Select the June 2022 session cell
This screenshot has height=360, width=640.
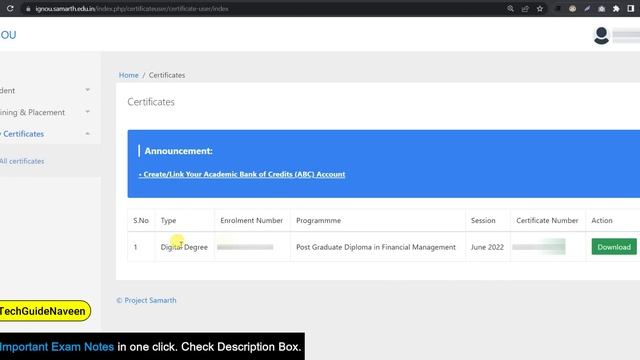point(487,247)
